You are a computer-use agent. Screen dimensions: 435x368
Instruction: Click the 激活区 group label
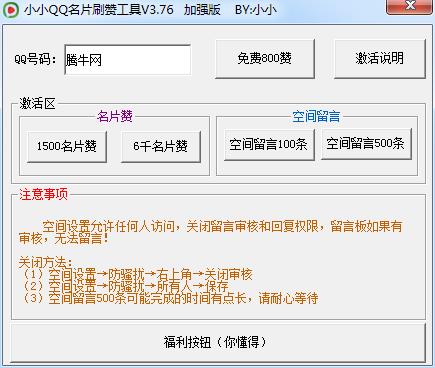[37, 103]
